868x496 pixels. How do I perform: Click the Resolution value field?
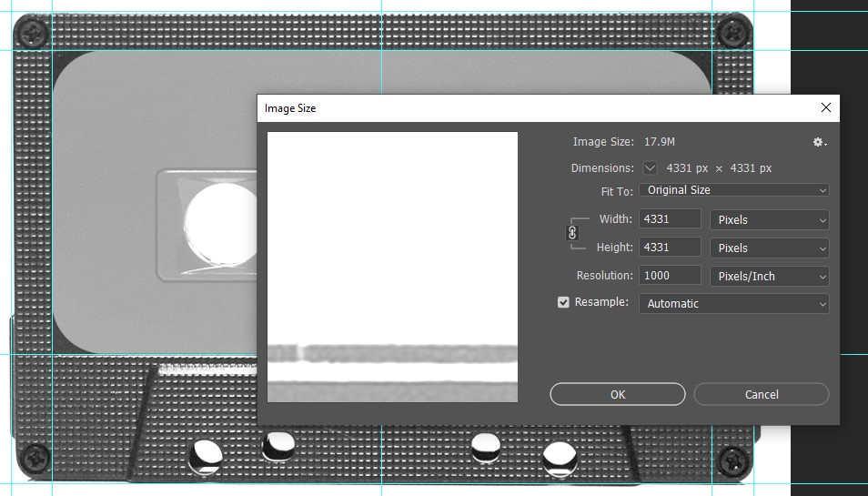671,276
